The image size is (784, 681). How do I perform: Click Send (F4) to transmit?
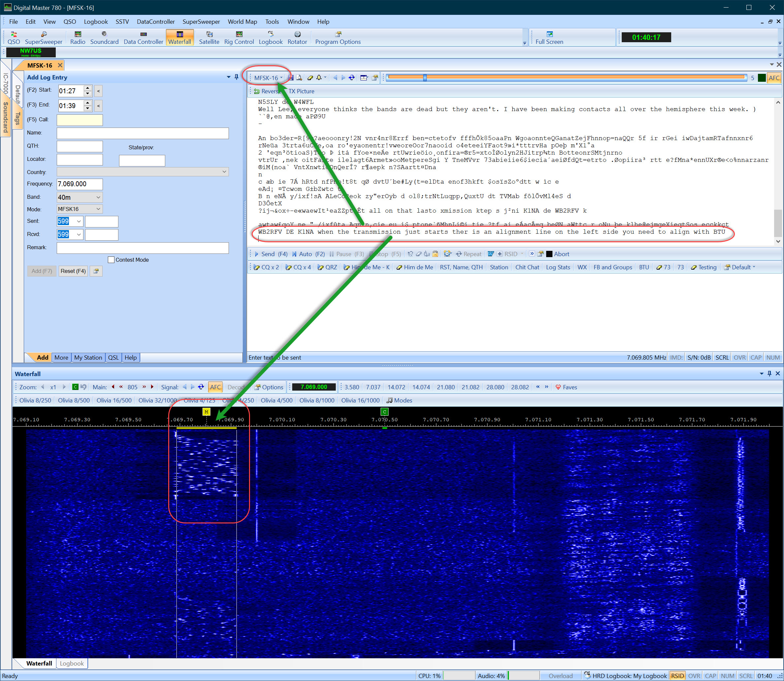click(x=271, y=254)
